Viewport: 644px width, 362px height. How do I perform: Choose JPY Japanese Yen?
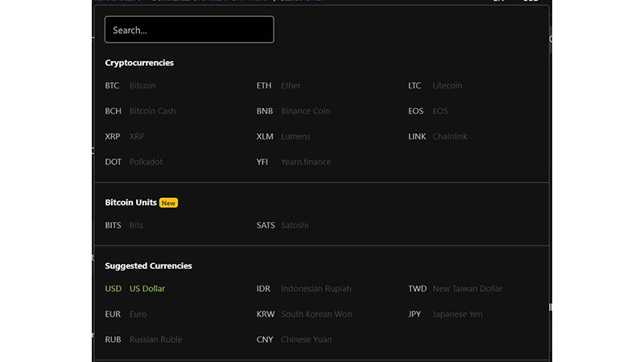(x=445, y=314)
